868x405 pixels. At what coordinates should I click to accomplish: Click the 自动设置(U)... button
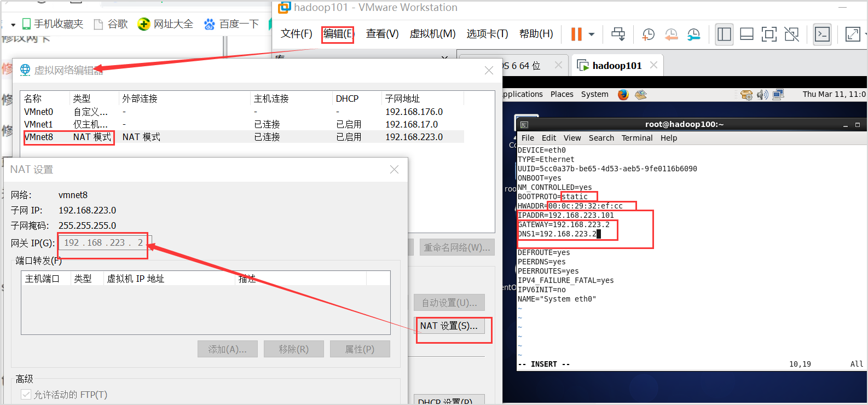tap(449, 303)
